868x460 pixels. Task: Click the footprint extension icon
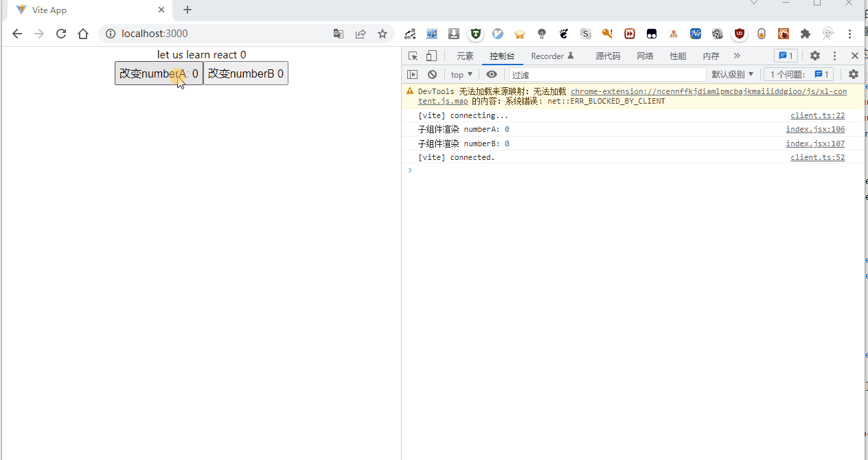click(x=564, y=34)
